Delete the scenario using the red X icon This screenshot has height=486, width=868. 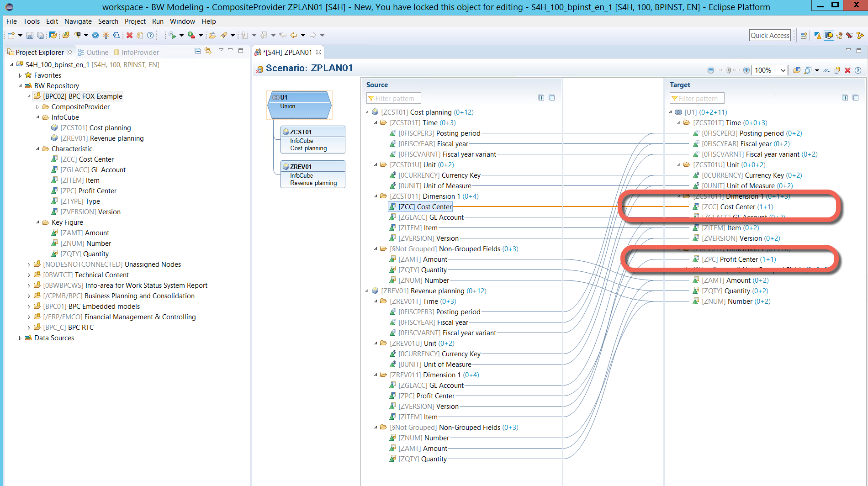(x=847, y=69)
